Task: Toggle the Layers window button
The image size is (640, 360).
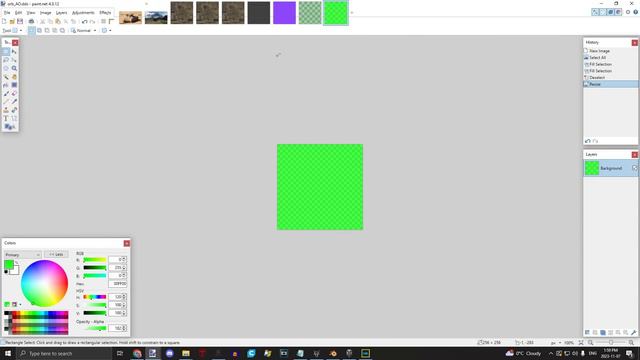Action: point(611,12)
